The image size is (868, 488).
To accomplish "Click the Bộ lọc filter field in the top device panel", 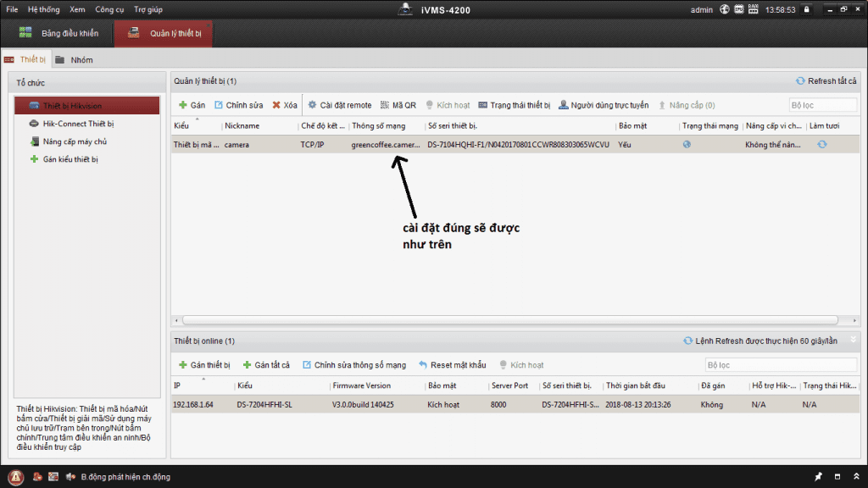I will (x=822, y=105).
